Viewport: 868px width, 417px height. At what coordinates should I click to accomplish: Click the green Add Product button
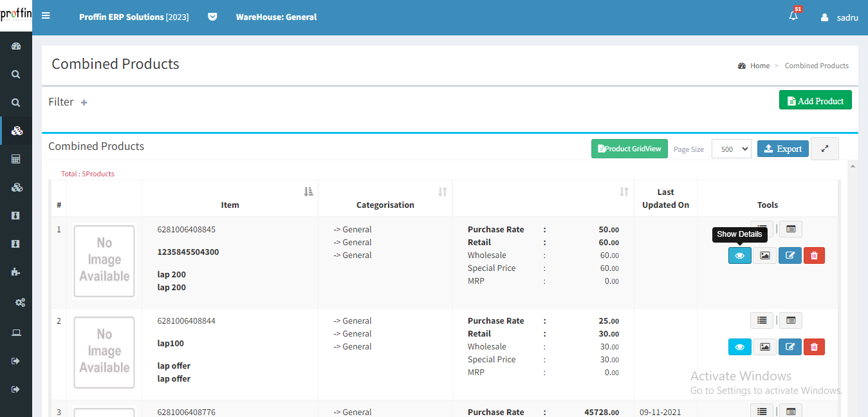pyautogui.click(x=815, y=100)
